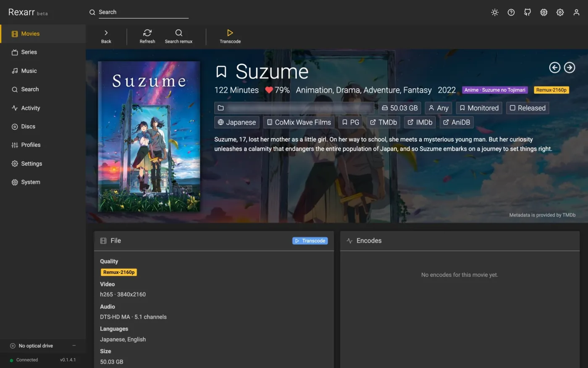Click the Rexarr beta logo
This screenshot has width=588, height=368.
28,12
